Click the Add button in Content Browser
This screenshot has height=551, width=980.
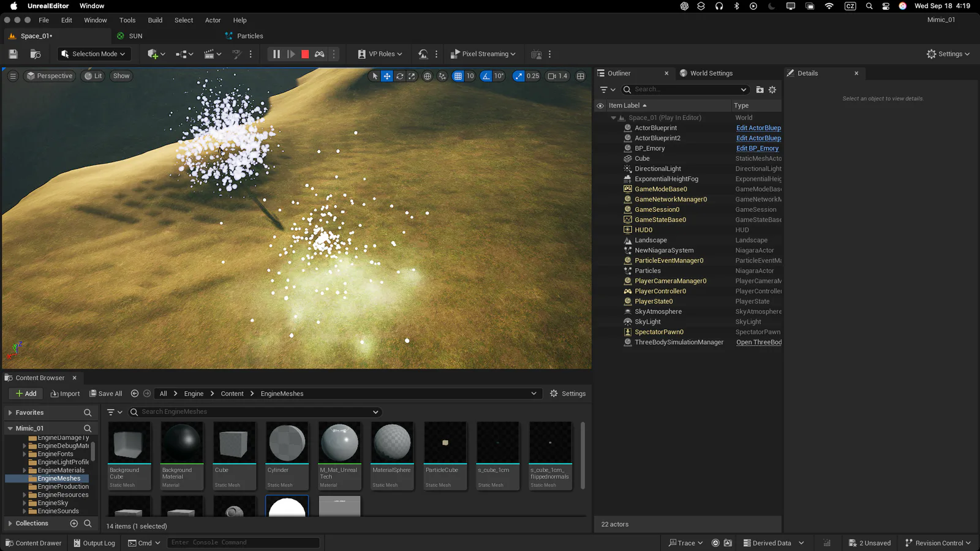pyautogui.click(x=26, y=394)
